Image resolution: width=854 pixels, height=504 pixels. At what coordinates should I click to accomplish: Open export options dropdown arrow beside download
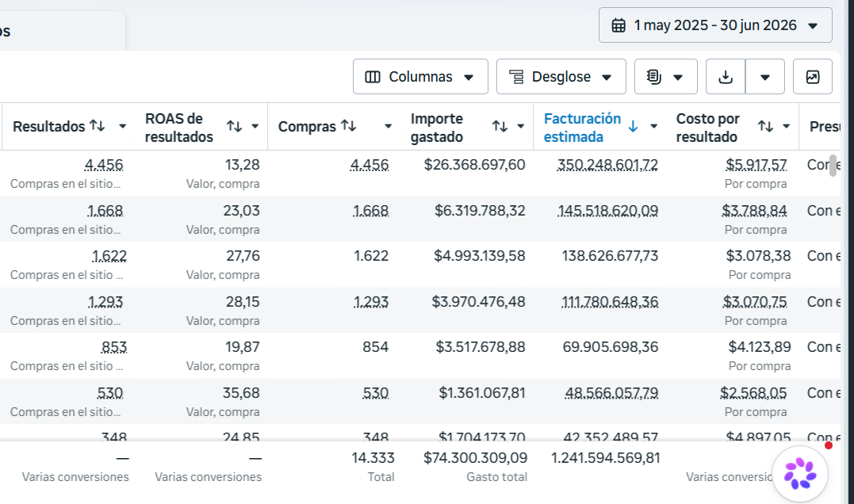764,77
